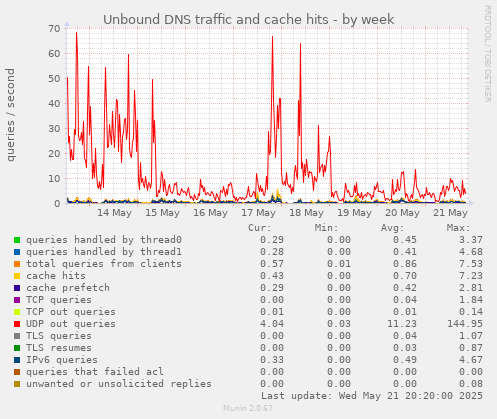497x419 pixels.
Task: Click the orange total queries legend swatch
Action: click(17, 264)
